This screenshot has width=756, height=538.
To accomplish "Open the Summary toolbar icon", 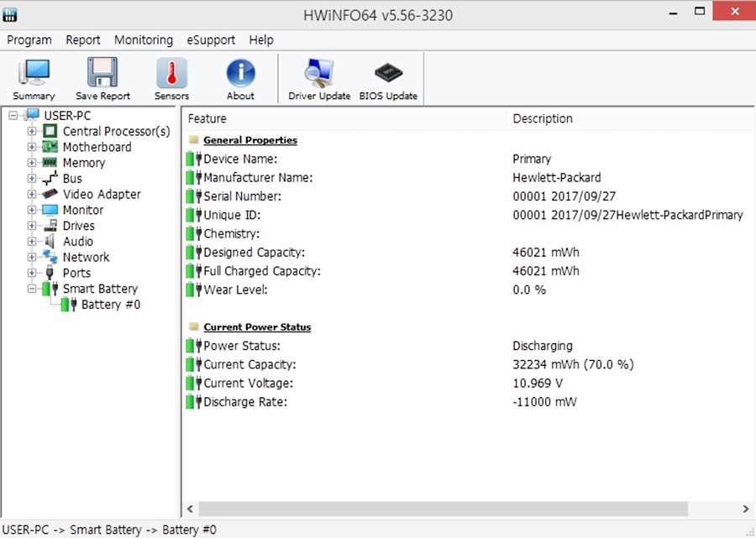I will pyautogui.click(x=34, y=80).
